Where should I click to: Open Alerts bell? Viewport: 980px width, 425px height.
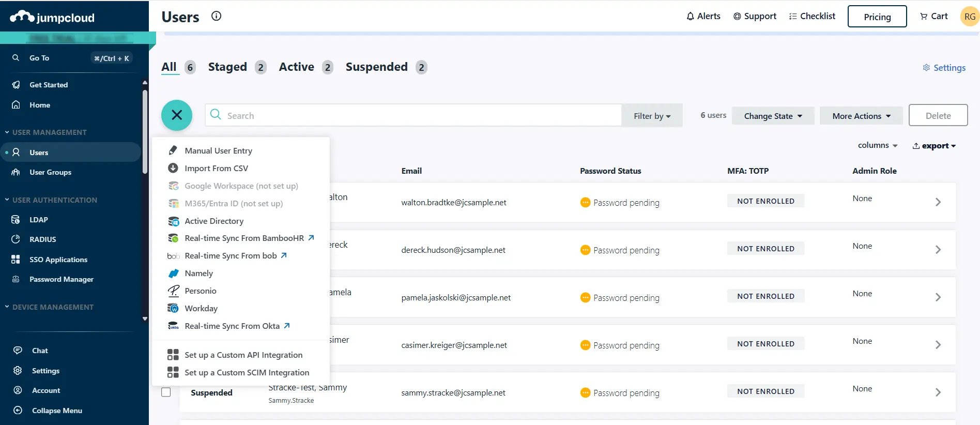point(703,16)
